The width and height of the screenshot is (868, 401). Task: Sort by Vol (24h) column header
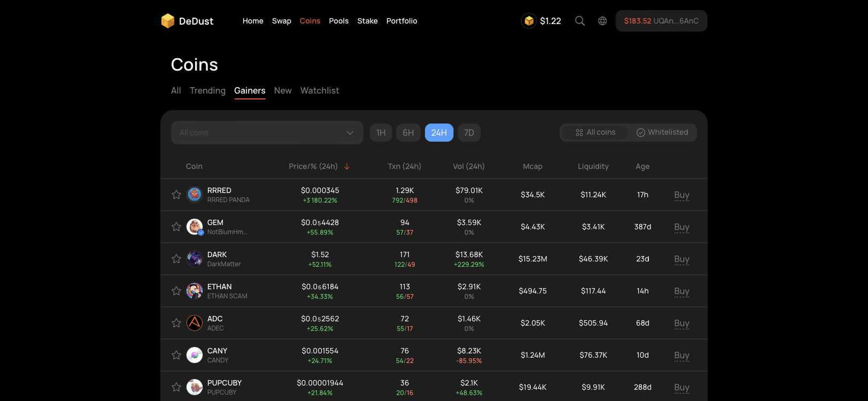[469, 166]
